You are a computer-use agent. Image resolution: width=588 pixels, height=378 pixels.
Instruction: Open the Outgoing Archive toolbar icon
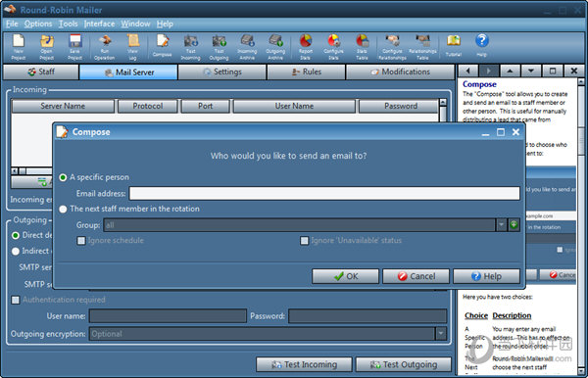point(275,47)
